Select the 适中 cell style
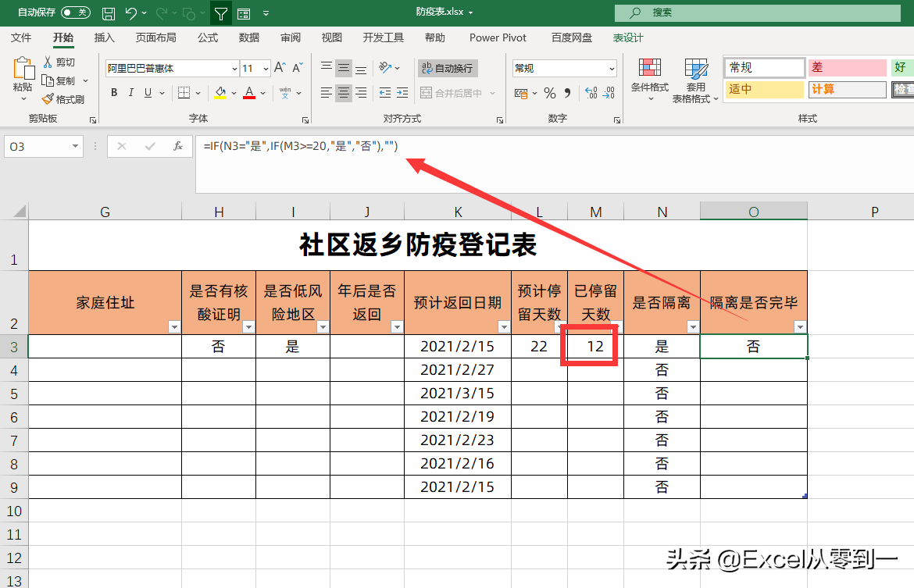 [764, 89]
